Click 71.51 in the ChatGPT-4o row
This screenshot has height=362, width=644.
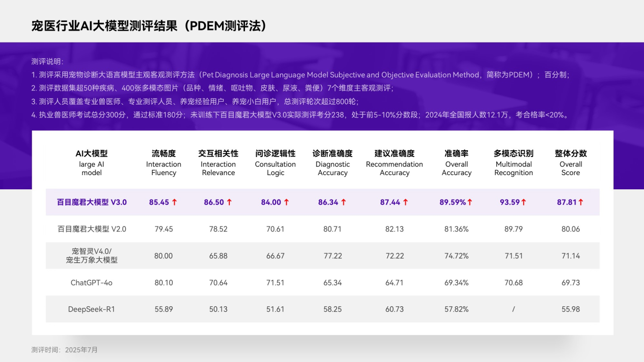point(275,283)
